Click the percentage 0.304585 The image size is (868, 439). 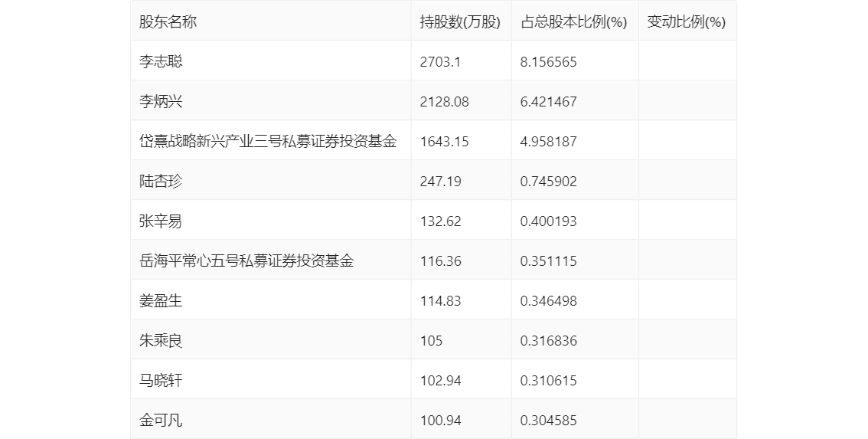click(x=549, y=420)
